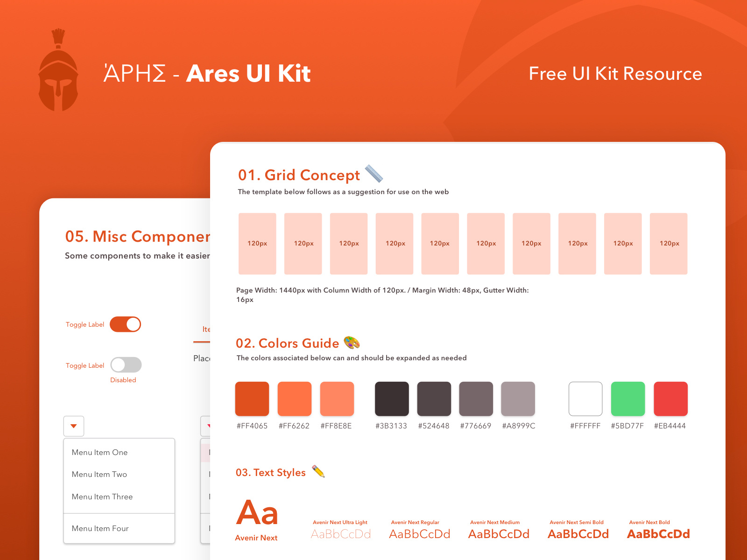Click the pencil emoji beside Text Styles
This screenshot has height=560, width=747.
pos(318,471)
